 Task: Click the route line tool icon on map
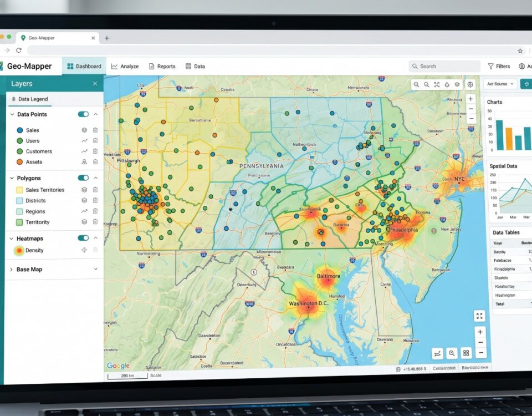tap(437, 353)
